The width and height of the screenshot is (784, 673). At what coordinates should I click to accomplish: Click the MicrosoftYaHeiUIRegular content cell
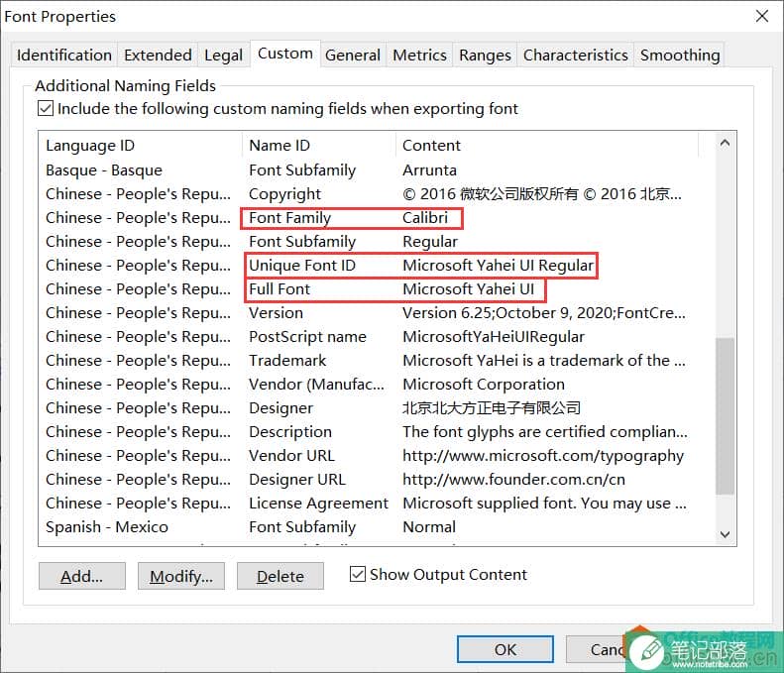(494, 337)
